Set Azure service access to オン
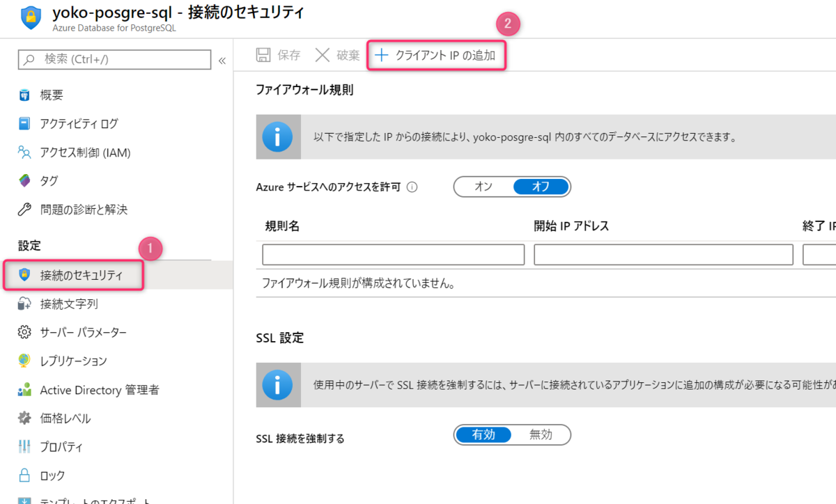The width and height of the screenshot is (836, 504). [483, 187]
